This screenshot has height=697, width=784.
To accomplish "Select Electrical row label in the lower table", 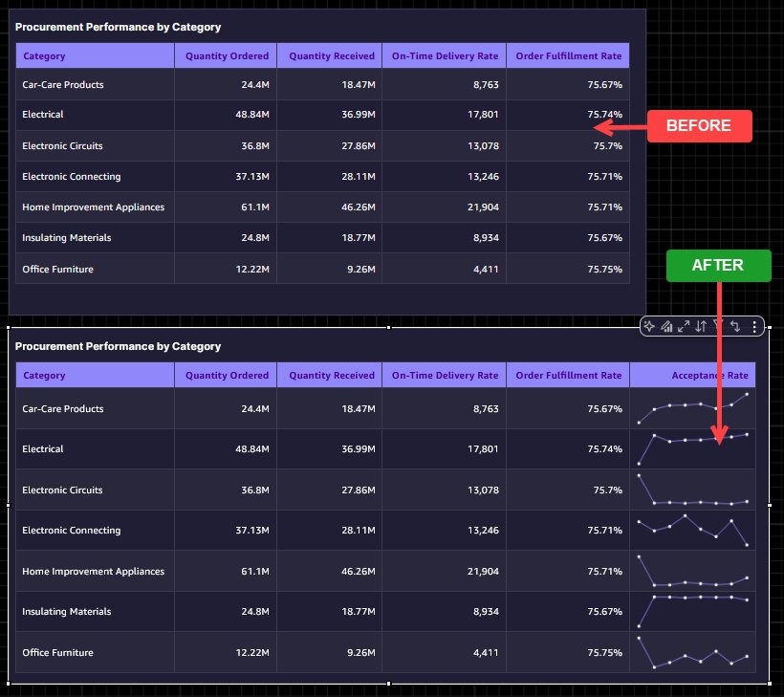I will [43, 449].
